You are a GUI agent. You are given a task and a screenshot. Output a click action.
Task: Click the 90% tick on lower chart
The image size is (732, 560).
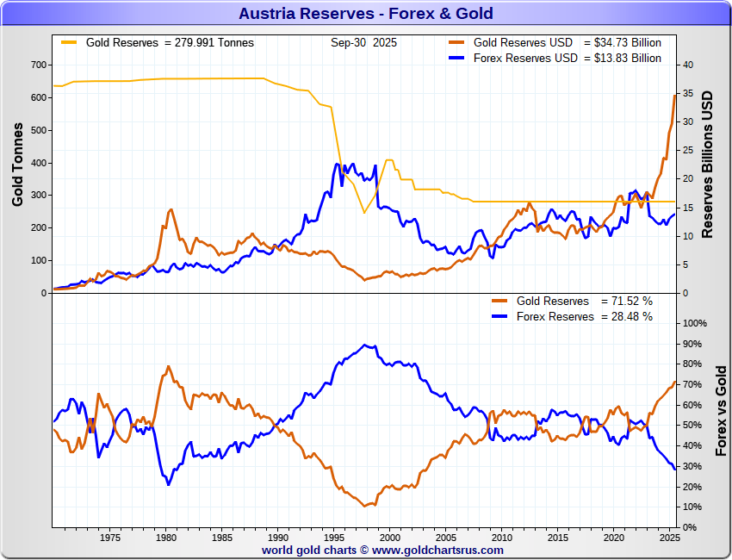click(692, 344)
